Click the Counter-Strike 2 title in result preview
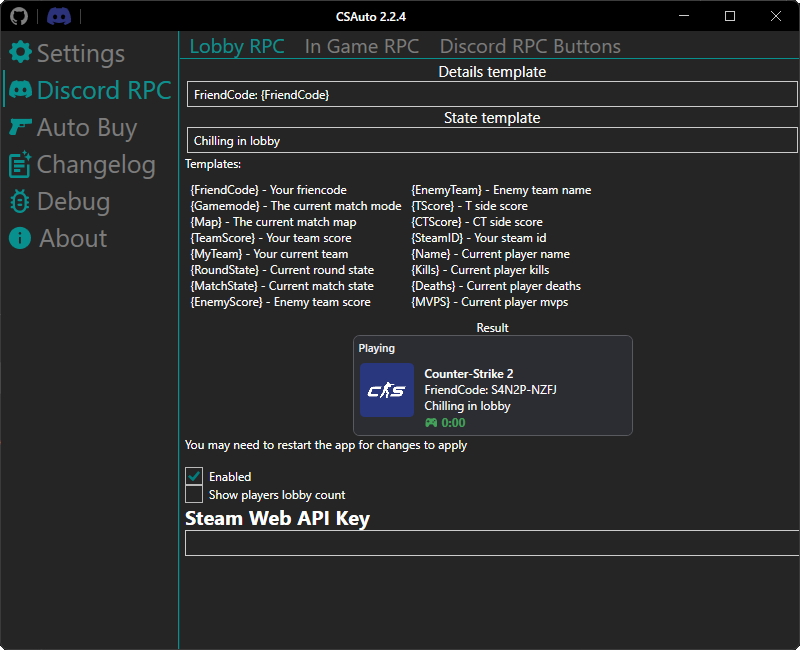This screenshot has width=800, height=650. (469, 373)
